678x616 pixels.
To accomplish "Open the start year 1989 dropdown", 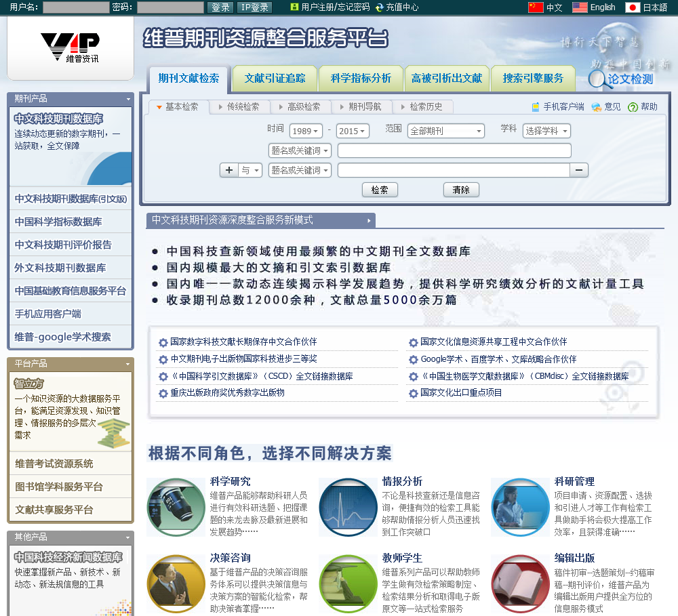I will coord(305,131).
